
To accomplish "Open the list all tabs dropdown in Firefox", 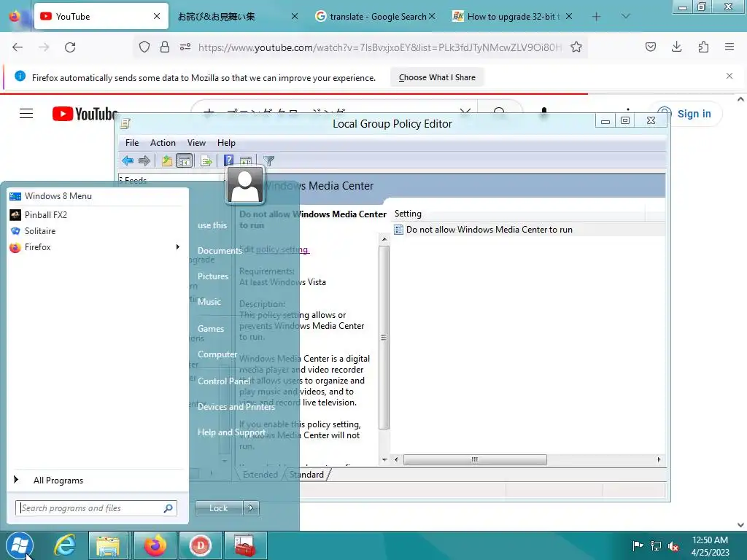I will [625, 16].
